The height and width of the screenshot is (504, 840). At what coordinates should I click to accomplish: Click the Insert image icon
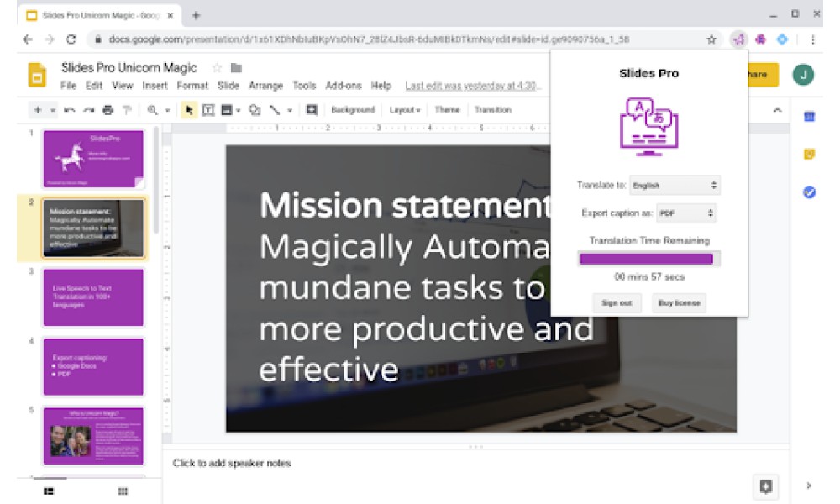point(227,110)
